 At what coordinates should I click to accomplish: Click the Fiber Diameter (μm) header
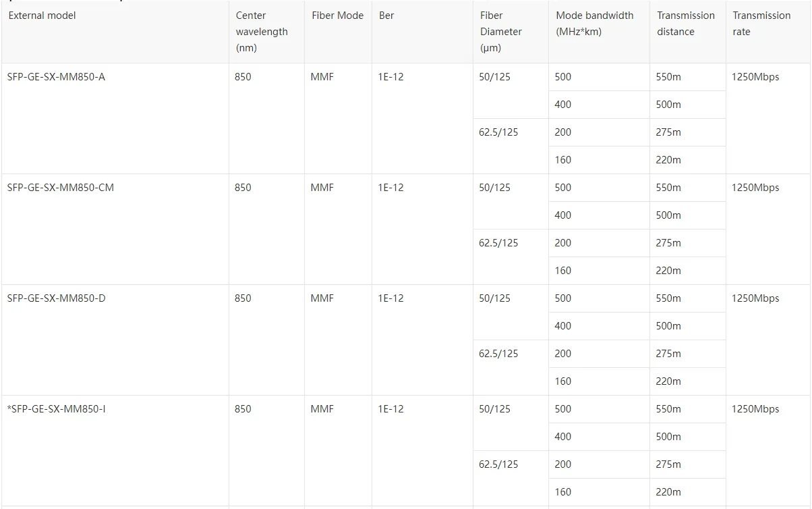pos(501,32)
